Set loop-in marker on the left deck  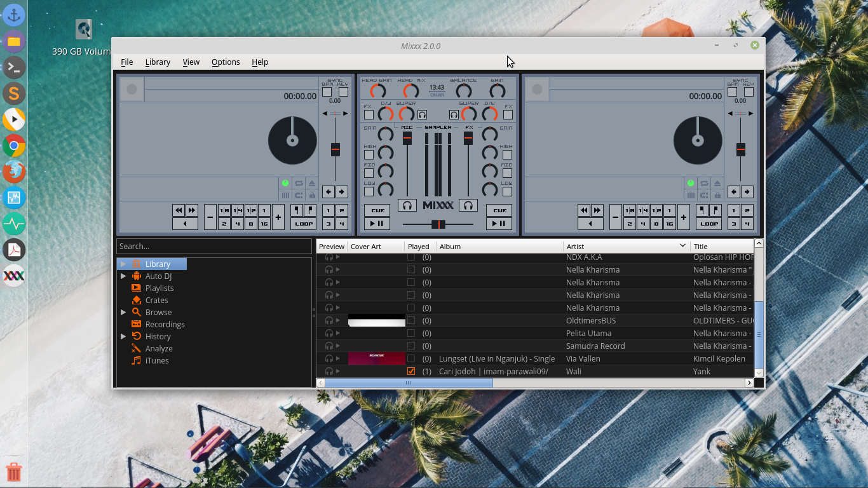[297, 210]
